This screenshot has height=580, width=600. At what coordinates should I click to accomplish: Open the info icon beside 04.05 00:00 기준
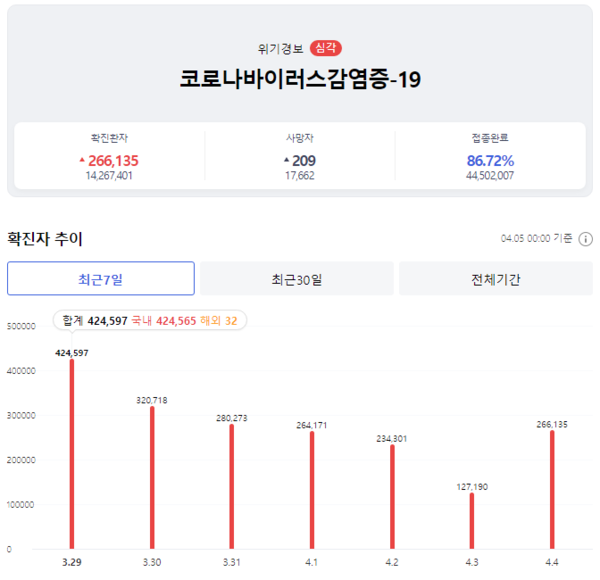click(585, 239)
